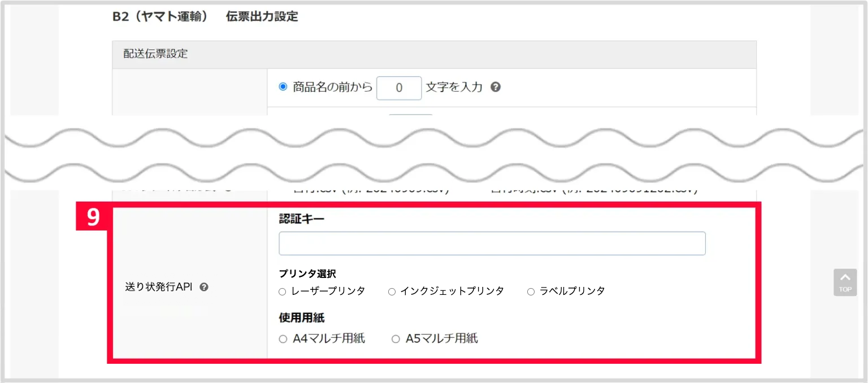Image resolution: width=868 pixels, height=383 pixels.
Task: Select the レーザープリンタ radio button
Action: click(x=282, y=291)
